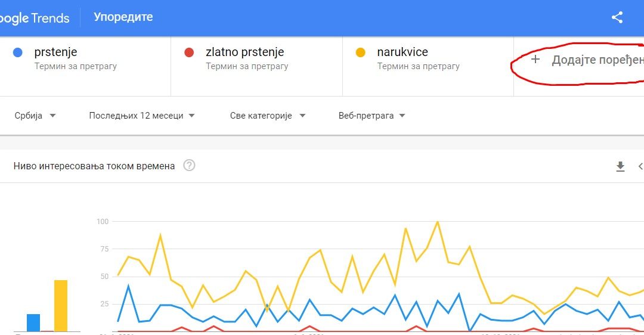The height and width of the screenshot is (335, 644).
Task: Edit the prstenje search term
Action: tap(56, 52)
